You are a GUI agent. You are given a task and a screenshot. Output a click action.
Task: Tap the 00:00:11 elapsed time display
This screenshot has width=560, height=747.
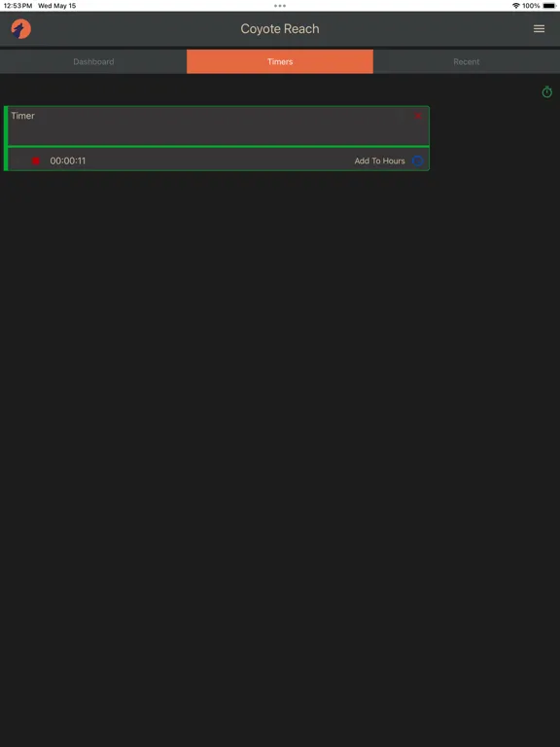[68, 161]
